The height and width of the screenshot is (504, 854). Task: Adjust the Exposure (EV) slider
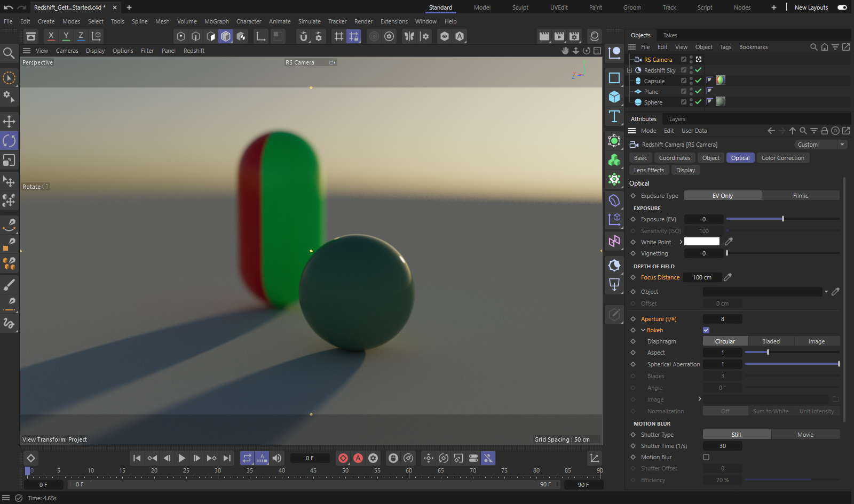pyautogui.click(x=782, y=219)
